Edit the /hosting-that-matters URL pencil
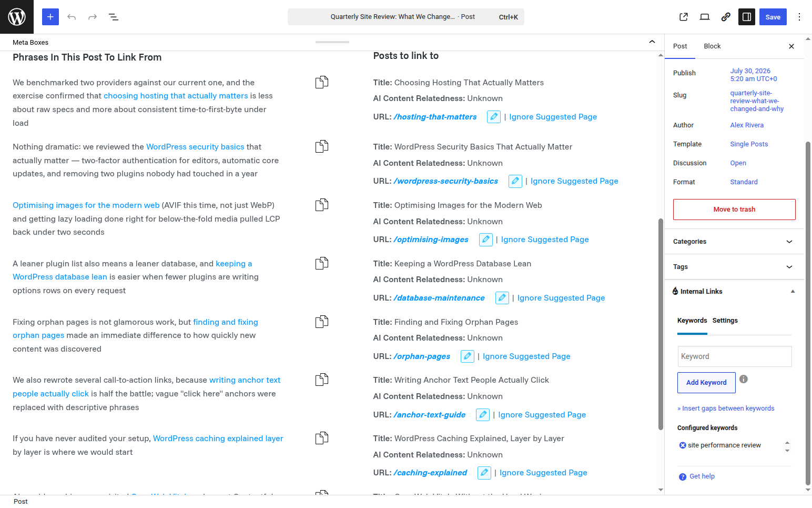Viewport: 812px width, 508px height. coord(494,117)
